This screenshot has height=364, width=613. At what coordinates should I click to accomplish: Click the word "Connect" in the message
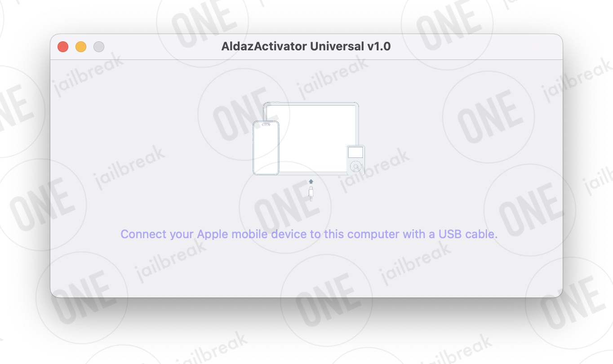pos(143,234)
